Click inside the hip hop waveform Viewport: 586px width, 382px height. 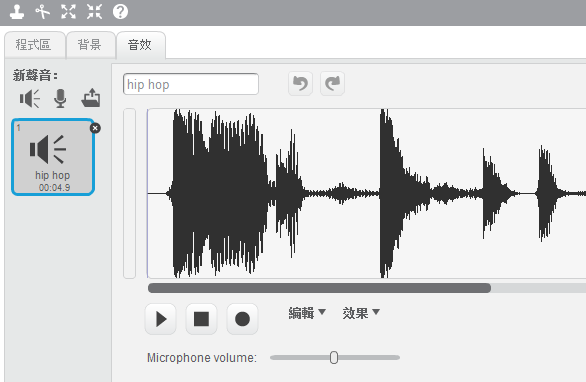click(366, 194)
